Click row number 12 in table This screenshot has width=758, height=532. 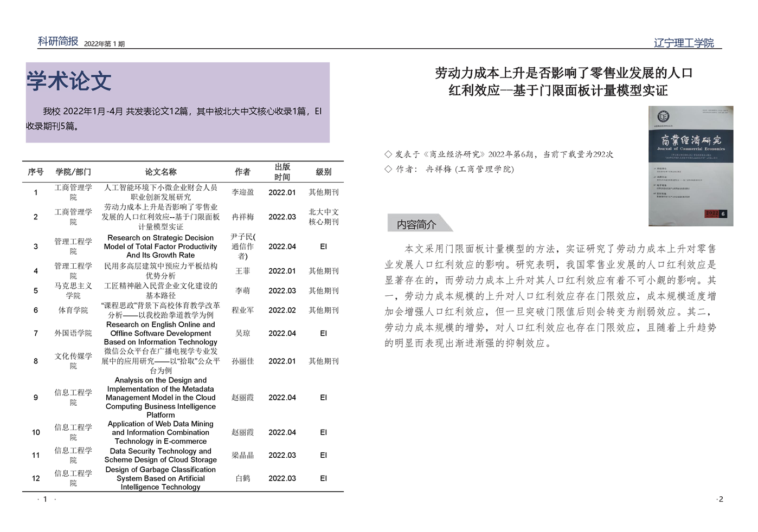36,478
